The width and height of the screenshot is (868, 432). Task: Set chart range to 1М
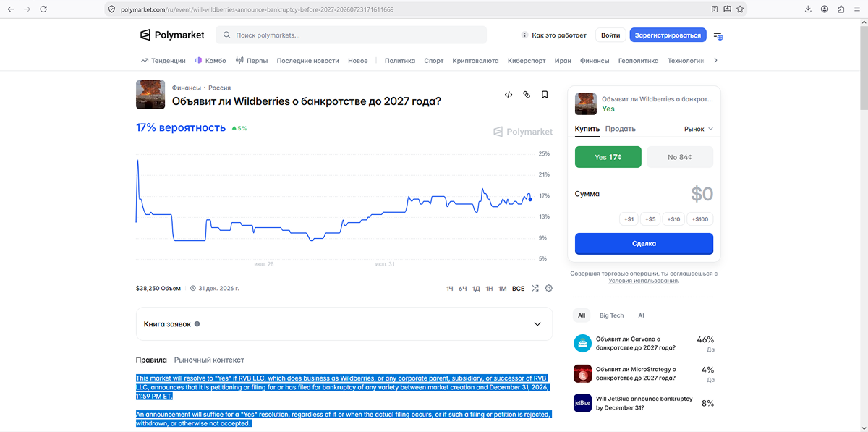tap(503, 289)
